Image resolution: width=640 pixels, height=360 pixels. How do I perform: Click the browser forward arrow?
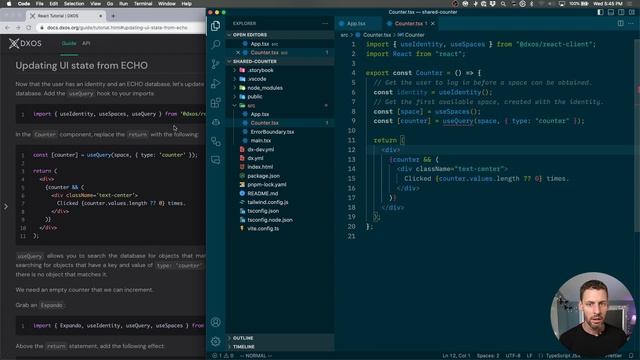pos(18,28)
